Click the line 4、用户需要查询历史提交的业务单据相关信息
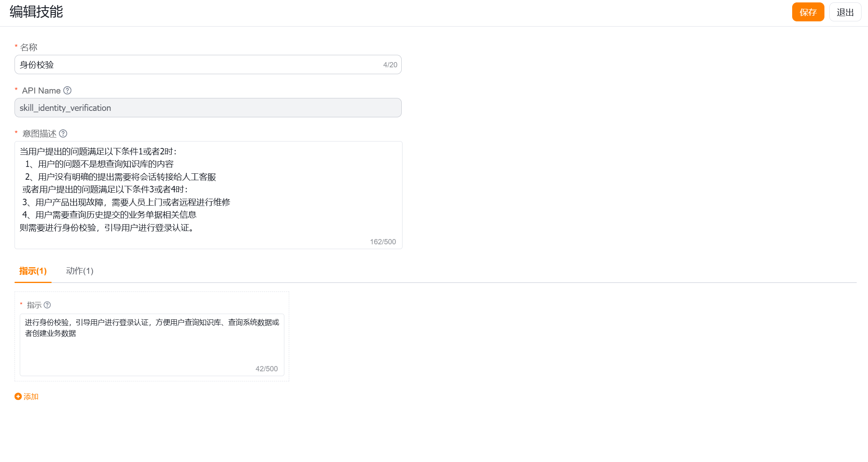The image size is (868, 462). click(x=109, y=215)
